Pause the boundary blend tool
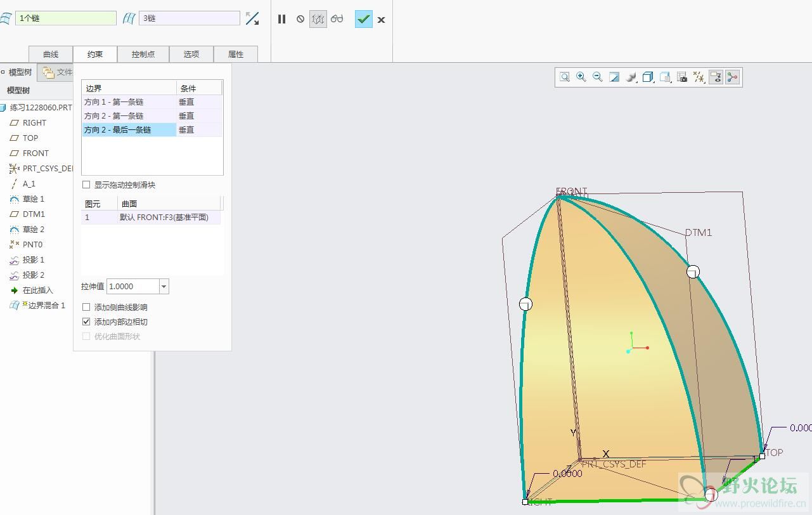The image size is (812, 515). point(282,19)
